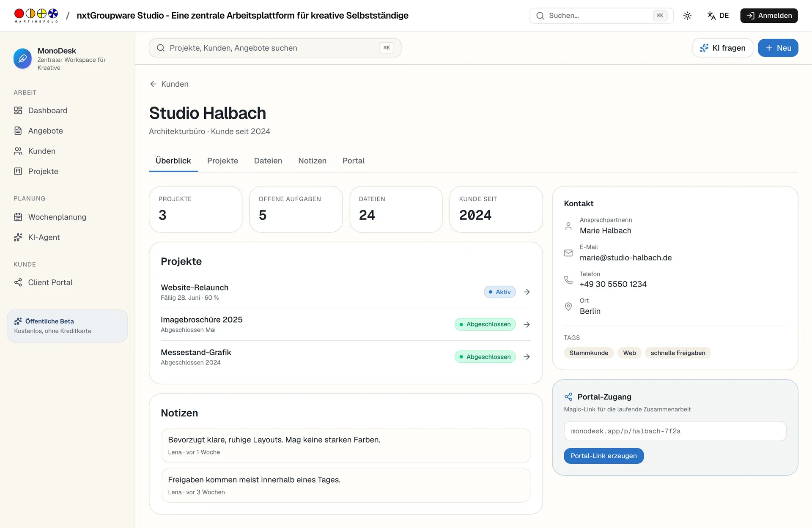Click the Angebote document icon

[18, 131]
